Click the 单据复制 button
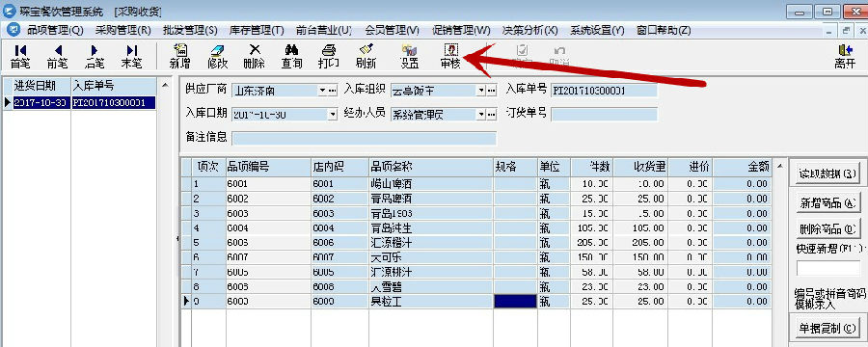Image resolution: width=868 pixels, height=347 pixels. pyautogui.click(x=827, y=328)
